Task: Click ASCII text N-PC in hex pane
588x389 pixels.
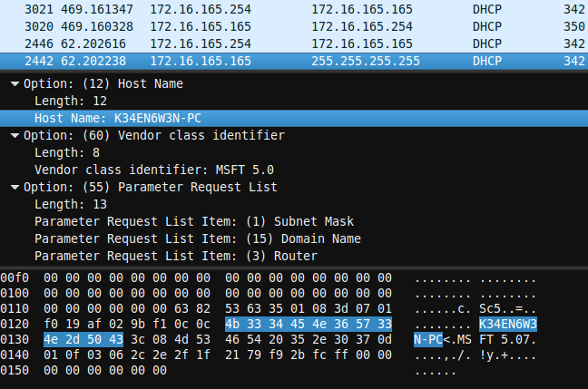Action: [x=428, y=339]
